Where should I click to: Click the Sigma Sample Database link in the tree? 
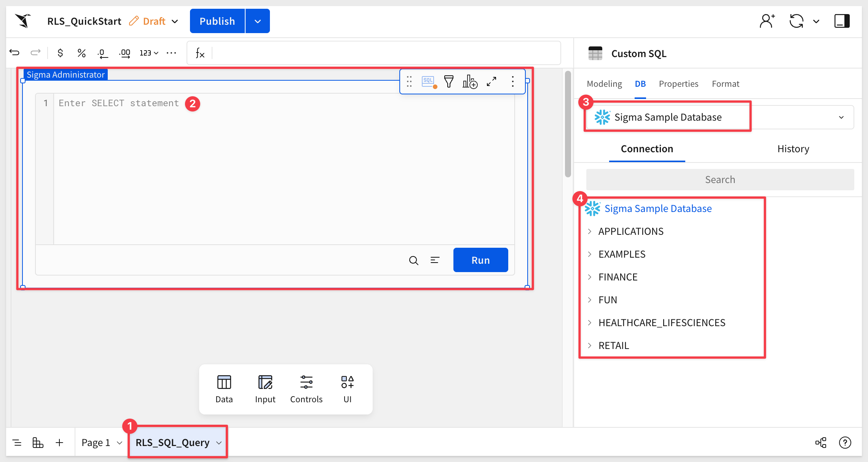[658, 209]
